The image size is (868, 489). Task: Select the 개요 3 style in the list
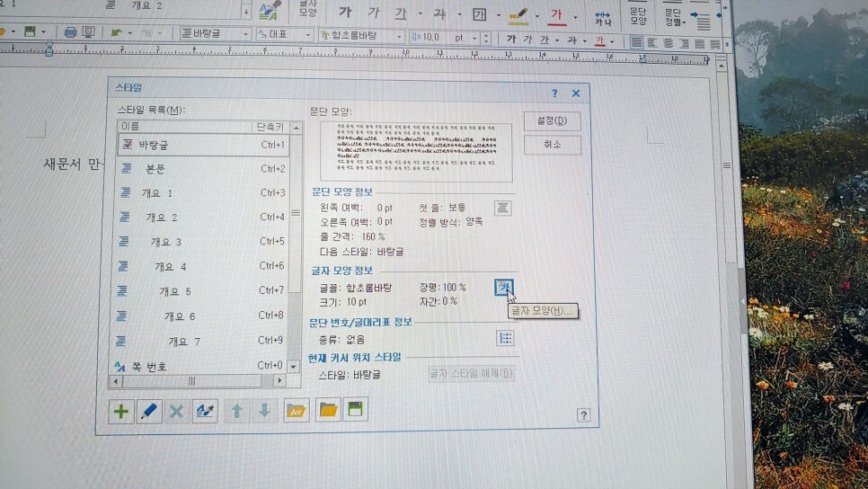pyautogui.click(x=201, y=242)
